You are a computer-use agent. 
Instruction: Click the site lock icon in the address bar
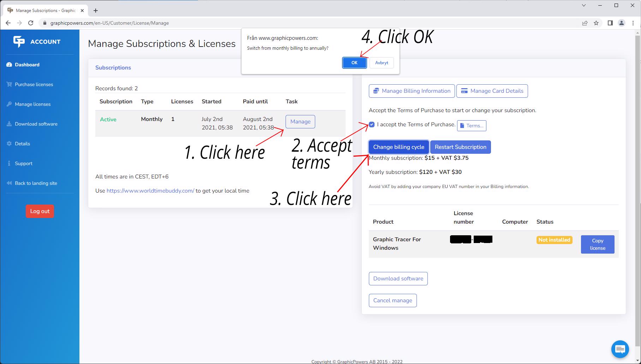pyautogui.click(x=44, y=23)
